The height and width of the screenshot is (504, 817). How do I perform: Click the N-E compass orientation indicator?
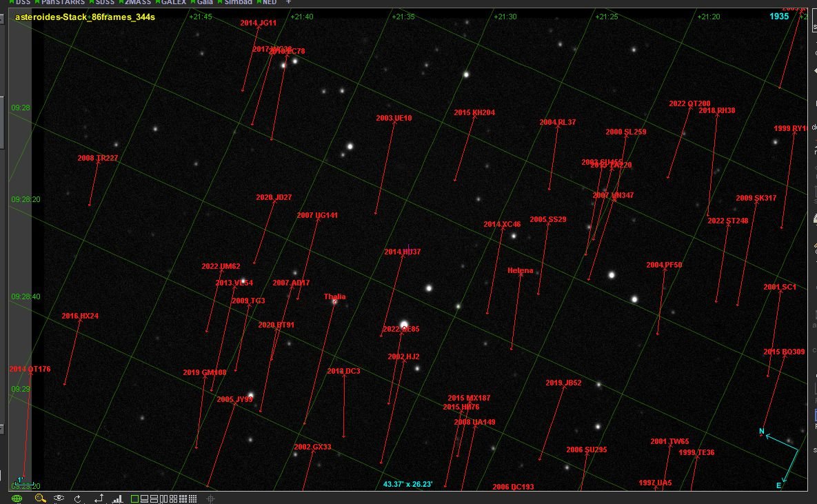[x=779, y=458]
